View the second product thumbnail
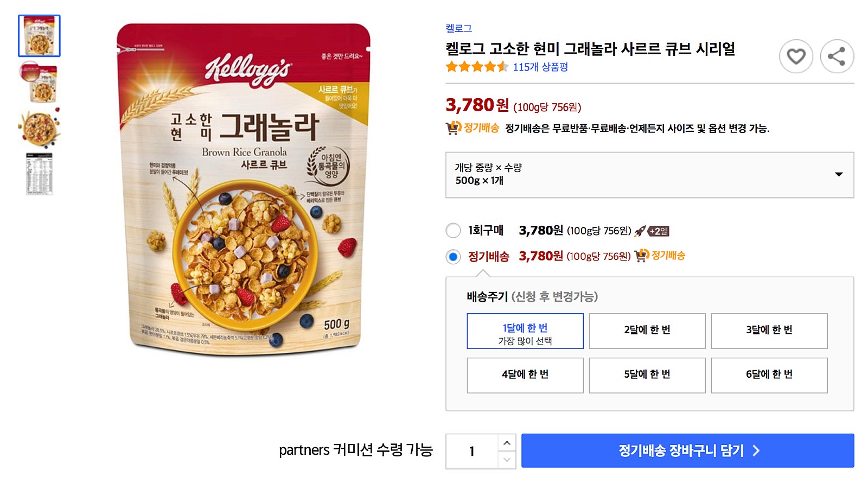The image size is (868, 483). [x=39, y=83]
